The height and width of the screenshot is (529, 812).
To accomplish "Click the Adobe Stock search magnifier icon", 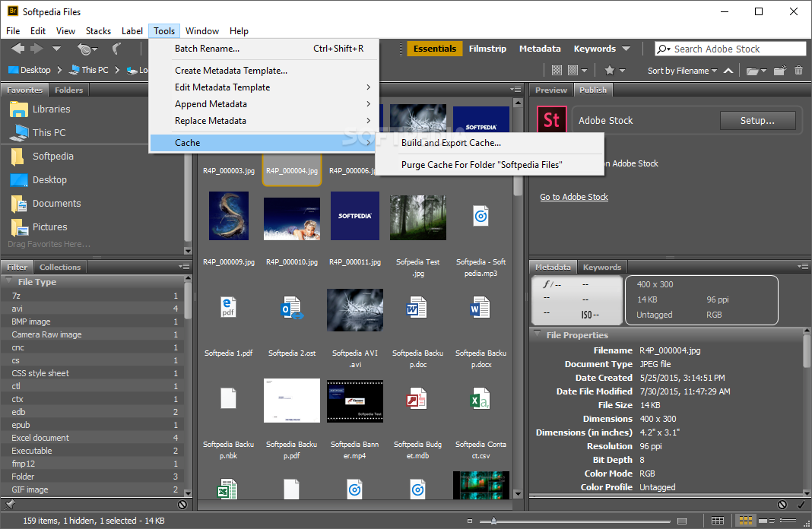I will [x=664, y=49].
